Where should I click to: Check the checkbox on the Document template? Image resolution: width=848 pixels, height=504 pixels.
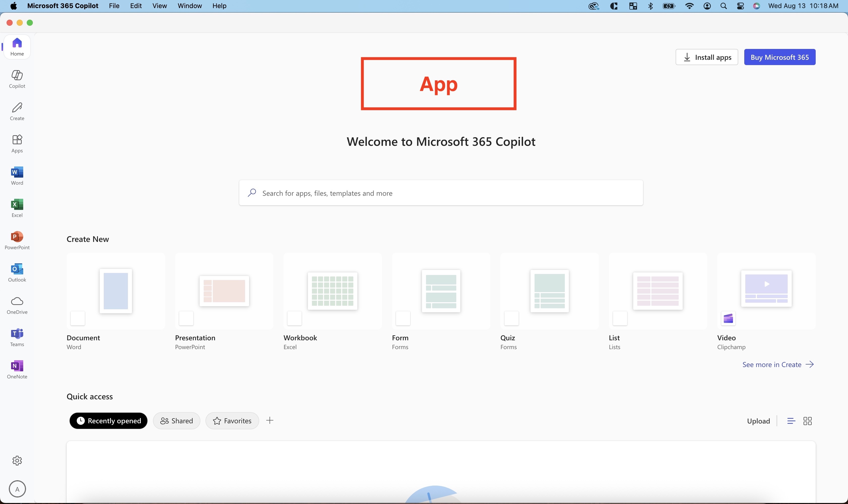(77, 318)
